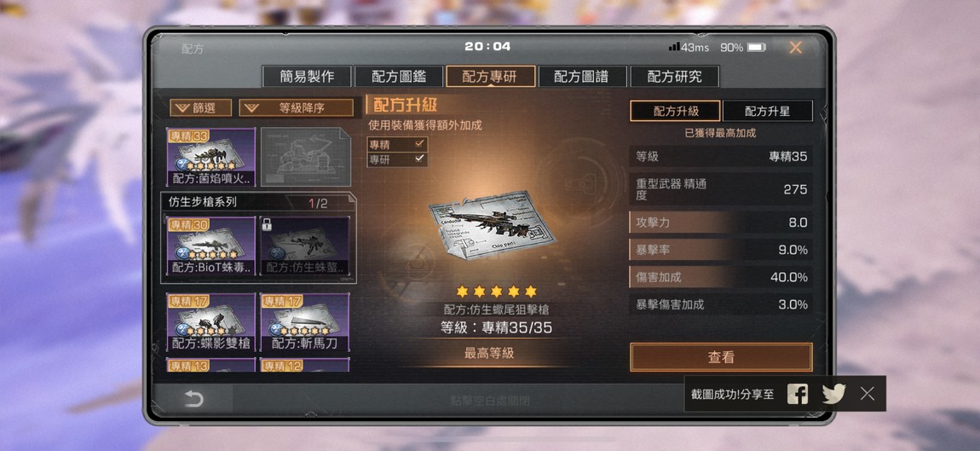The image size is (980, 451).
Task: Collapse the 仿生步槍系列 group header
Action: [x=257, y=203]
